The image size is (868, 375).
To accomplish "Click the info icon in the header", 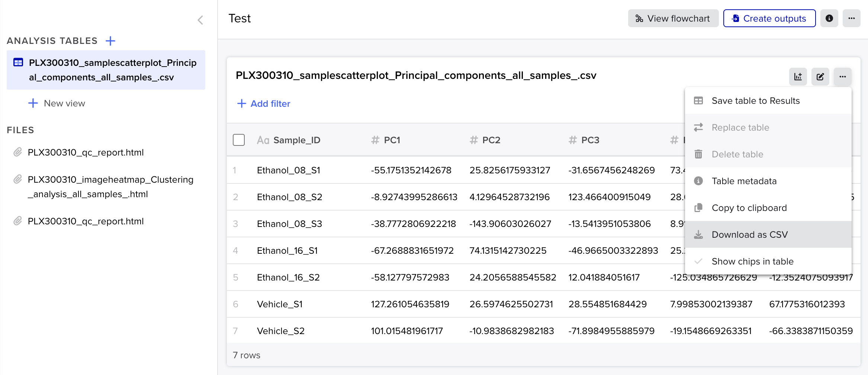I will (x=829, y=18).
